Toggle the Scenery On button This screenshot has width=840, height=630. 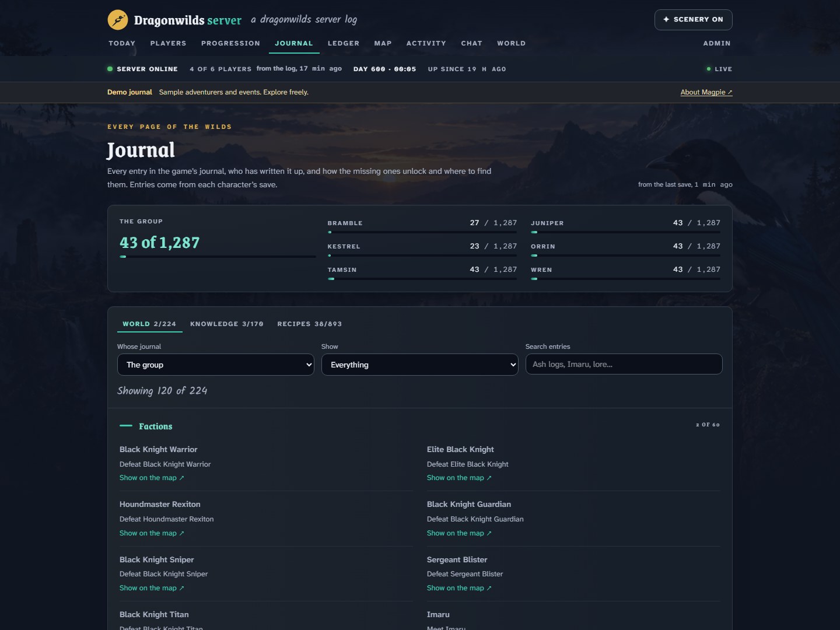pos(693,20)
